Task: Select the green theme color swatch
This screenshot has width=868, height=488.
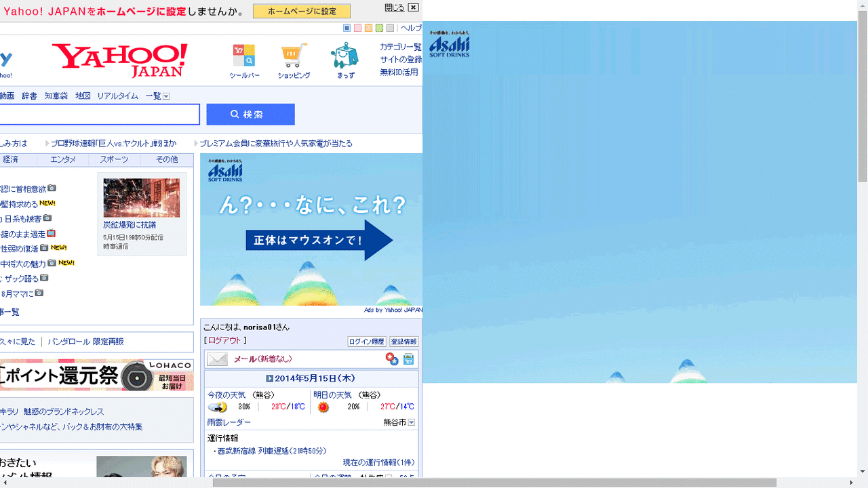Action: (380, 28)
